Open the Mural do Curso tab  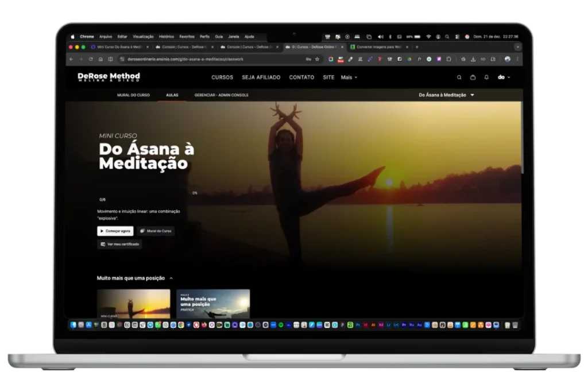[x=133, y=95]
